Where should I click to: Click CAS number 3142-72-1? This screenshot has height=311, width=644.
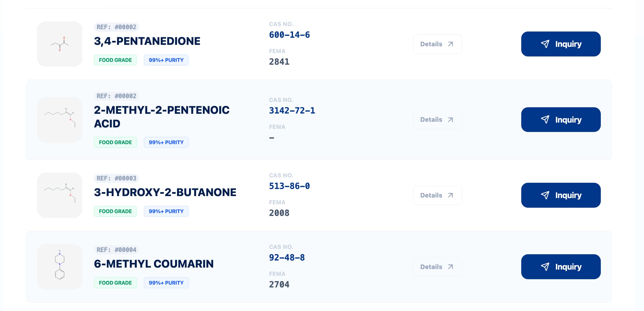click(292, 110)
